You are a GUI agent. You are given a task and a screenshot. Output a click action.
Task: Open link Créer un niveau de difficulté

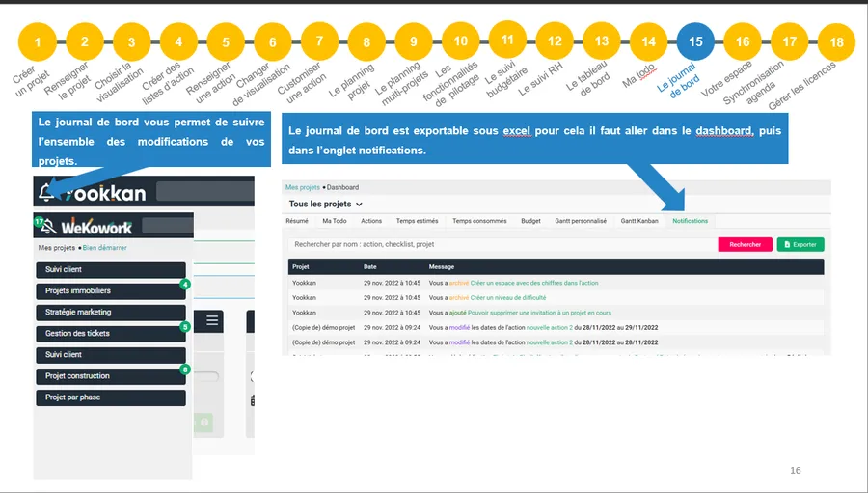(x=508, y=297)
